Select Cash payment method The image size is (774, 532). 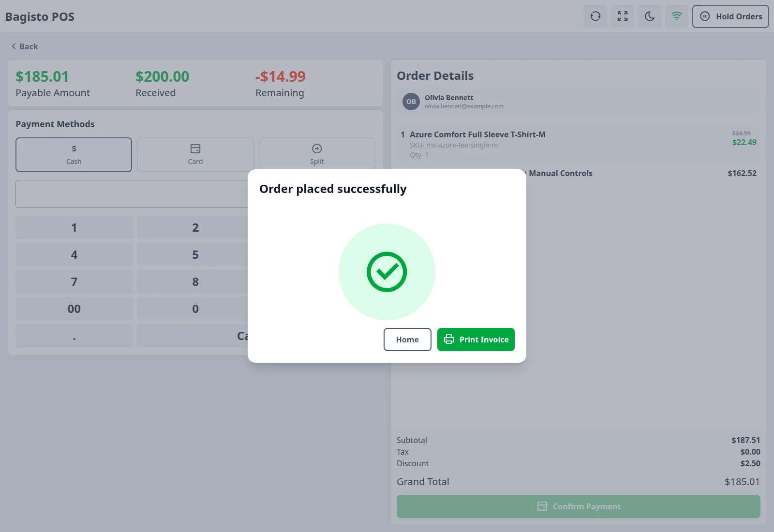[x=74, y=155]
